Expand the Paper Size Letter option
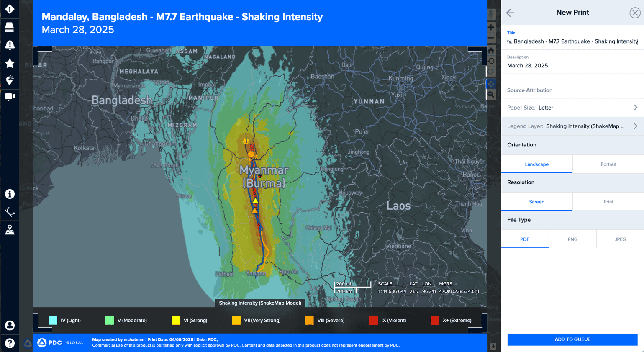The height and width of the screenshot is (352, 644). 572,108
